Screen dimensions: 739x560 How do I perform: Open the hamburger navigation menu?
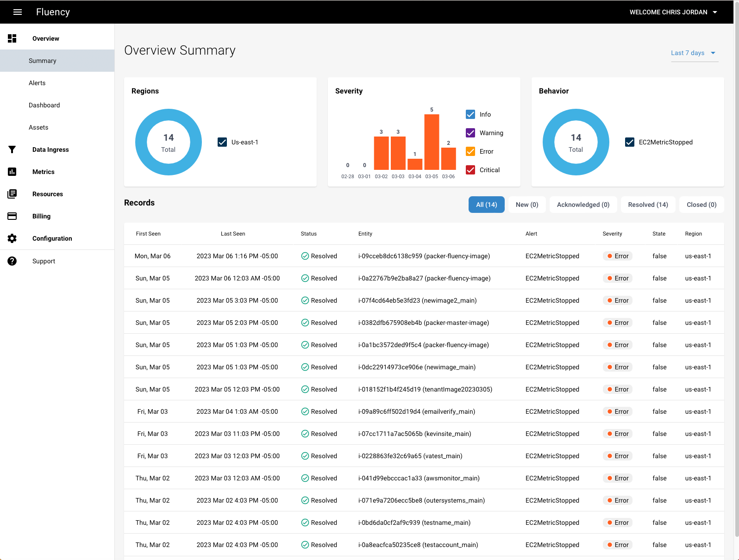(x=18, y=12)
